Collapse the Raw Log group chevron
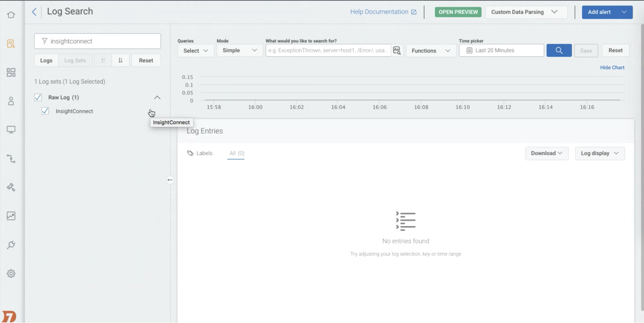 (157, 97)
